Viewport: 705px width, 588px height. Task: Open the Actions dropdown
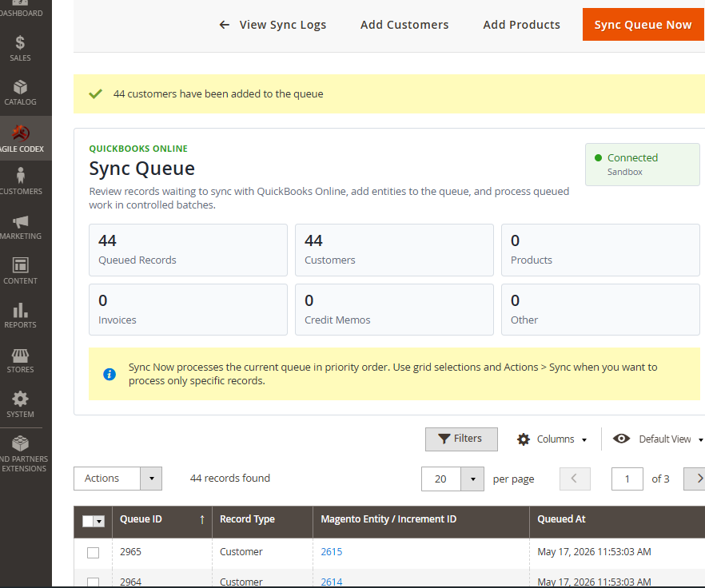click(117, 479)
